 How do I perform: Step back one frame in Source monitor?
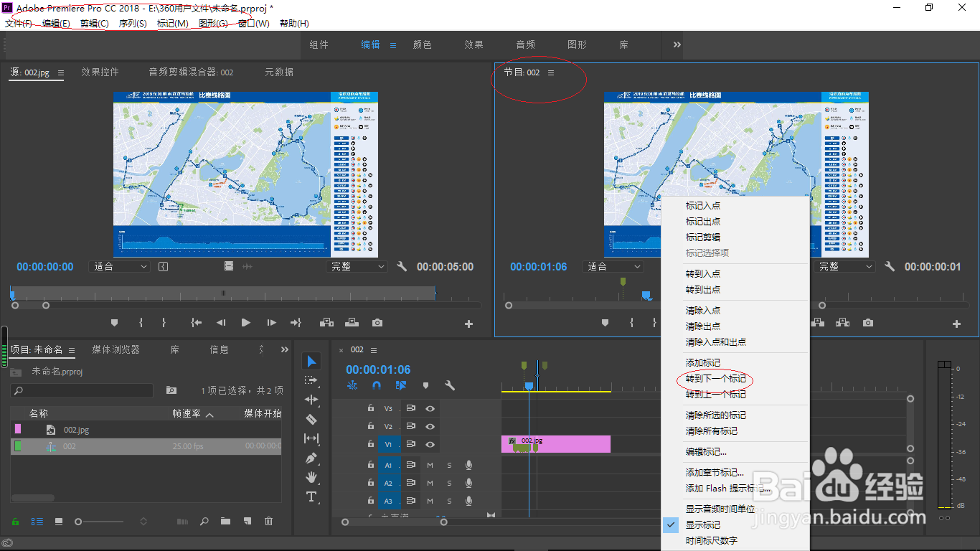pos(221,323)
